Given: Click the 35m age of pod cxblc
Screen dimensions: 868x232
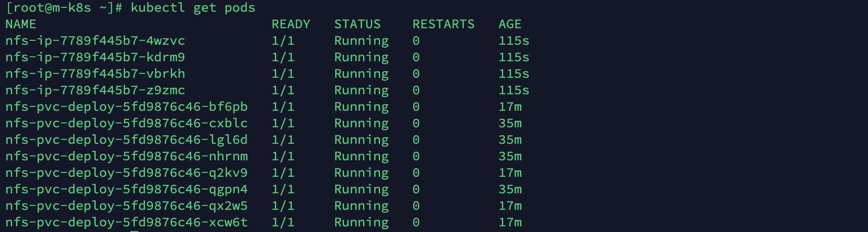Looking at the screenshot, I should tap(510, 123).
